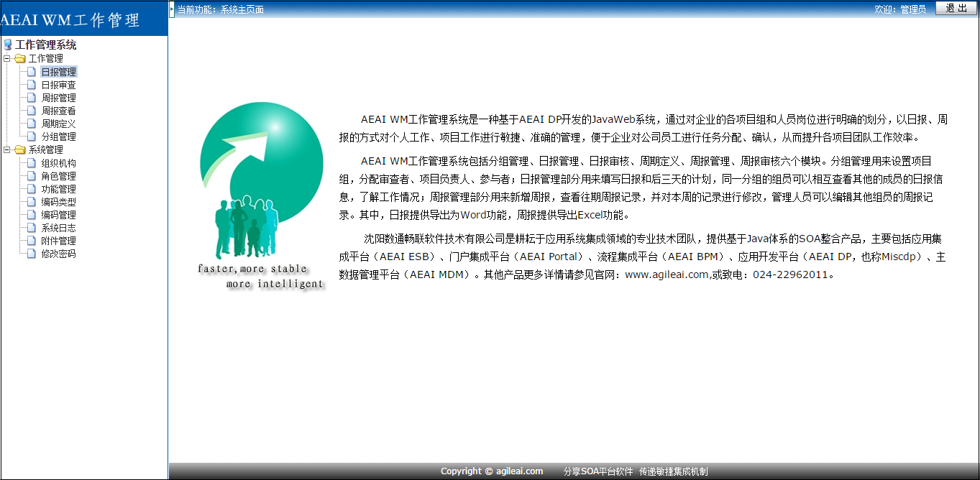Click the 欢迎：管理员 welcome text

pyautogui.click(x=900, y=9)
